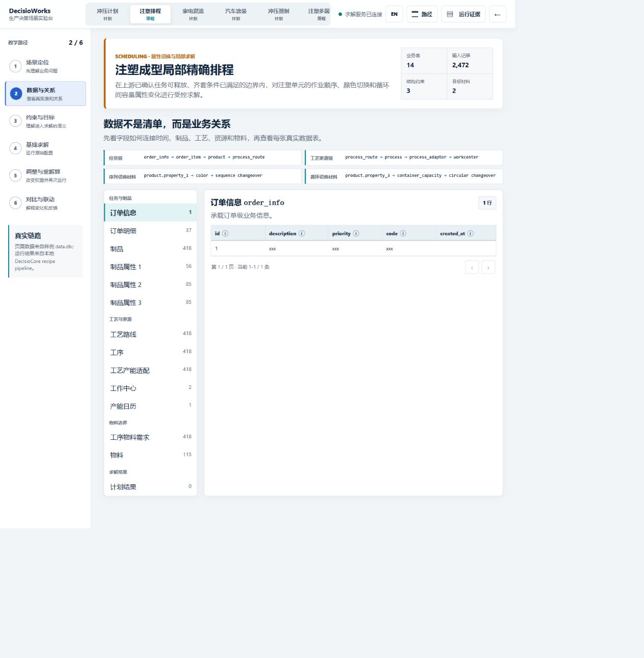Select the current step 2 数据与关系
The height and width of the screenshot is (658, 644).
coord(45,94)
